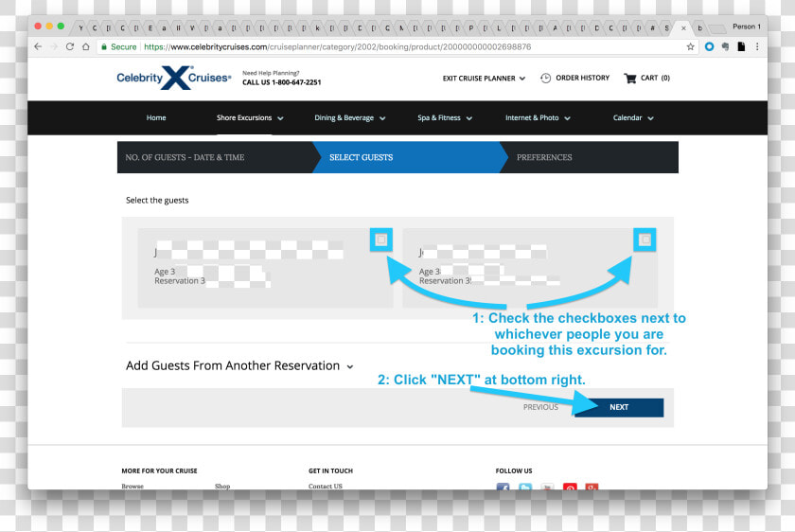
Task: Expand Add Guests From Another Reservation
Action: point(239,365)
